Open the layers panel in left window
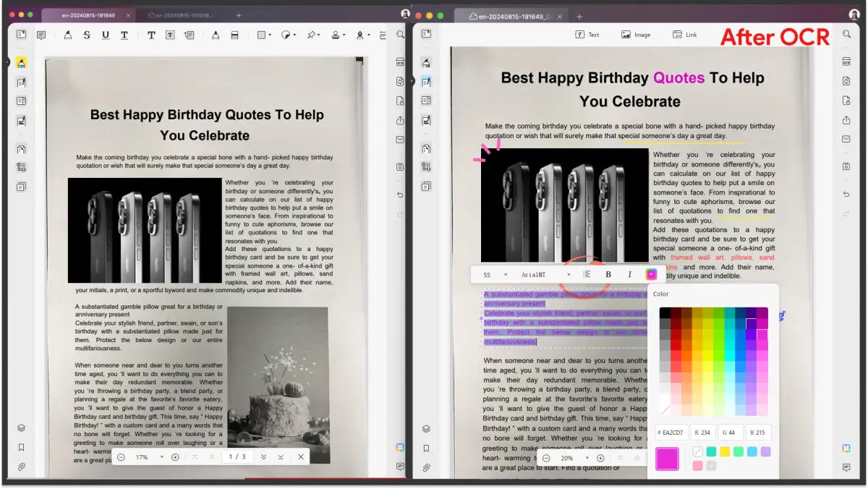Viewport: 868px width, 489px height. [x=21, y=428]
